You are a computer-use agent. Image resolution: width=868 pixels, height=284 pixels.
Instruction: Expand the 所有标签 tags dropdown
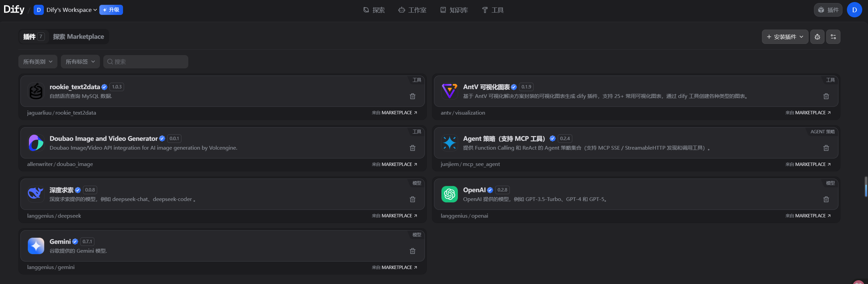pos(80,62)
